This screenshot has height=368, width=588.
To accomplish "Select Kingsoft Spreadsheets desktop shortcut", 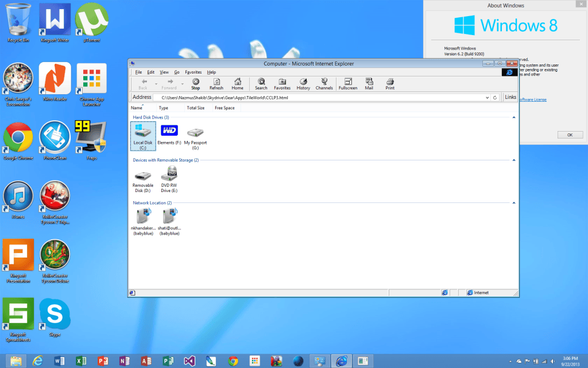I will [18, 320].
